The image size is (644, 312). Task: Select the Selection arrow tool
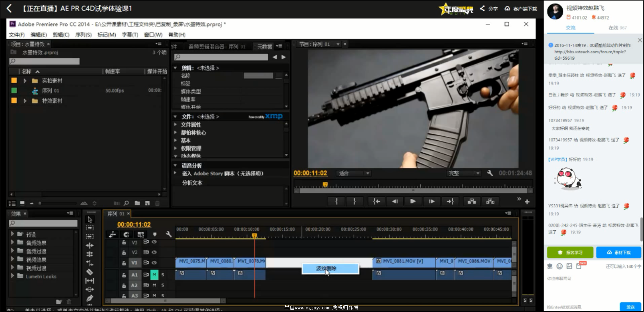pyautogui.click(x=90, y=219)
